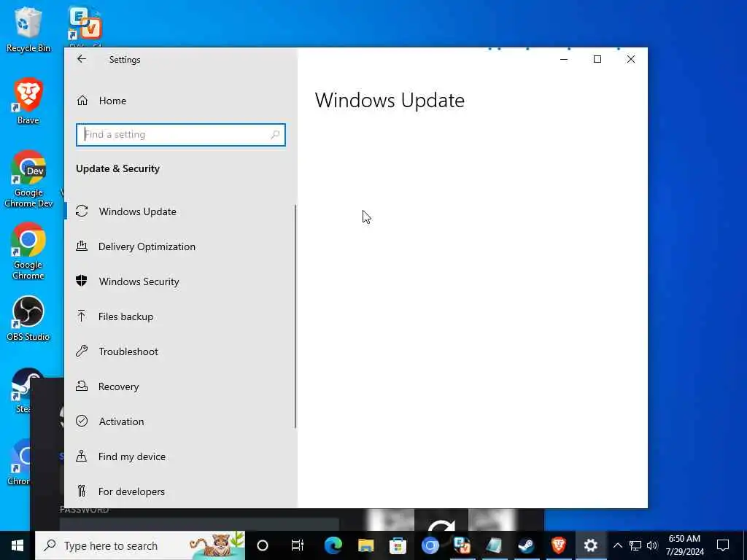Select the Brave desktop shortcut
Image resolution: width=747 pixels, height=560 pixels.
tap(28, 101)
